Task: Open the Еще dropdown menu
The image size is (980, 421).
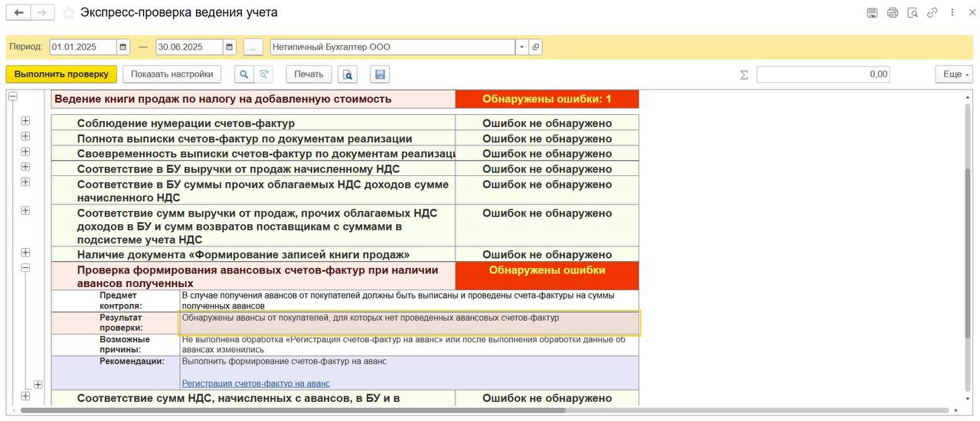Action: tap(954, 74)
